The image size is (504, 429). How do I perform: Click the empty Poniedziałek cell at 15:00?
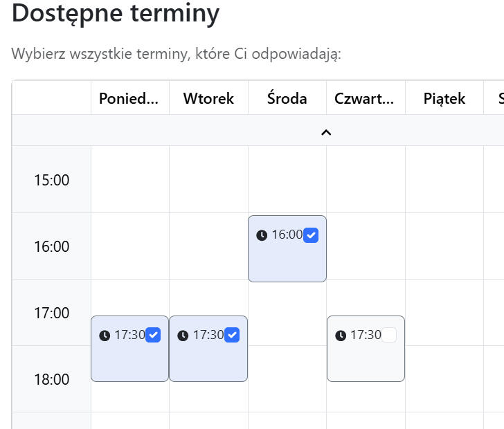tap(130, 179)
